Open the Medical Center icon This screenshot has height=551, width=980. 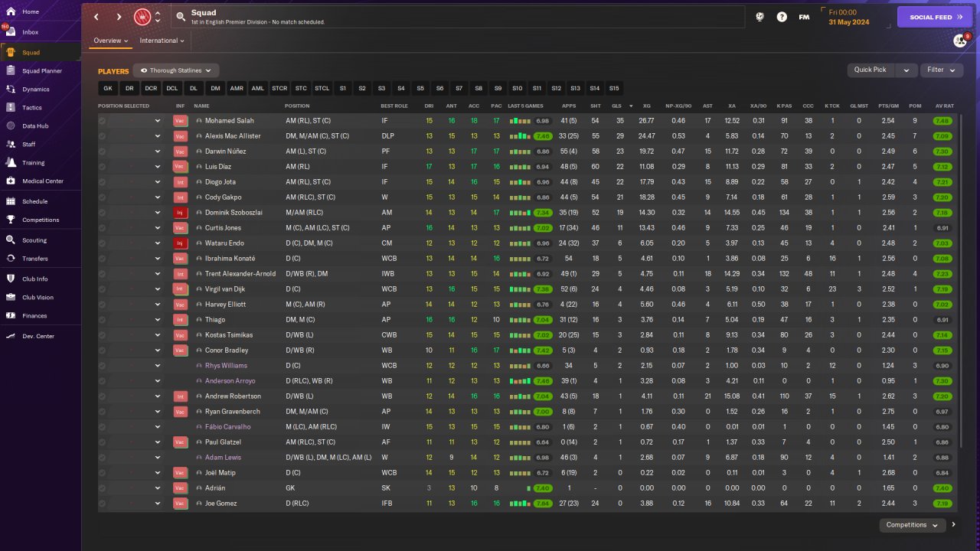click(x=11, y=181)
